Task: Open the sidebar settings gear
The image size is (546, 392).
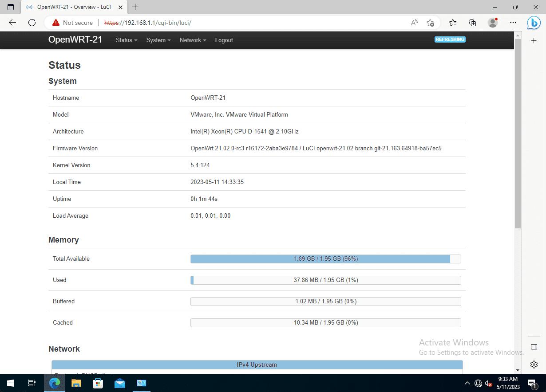Action: (x=534, y=365)
